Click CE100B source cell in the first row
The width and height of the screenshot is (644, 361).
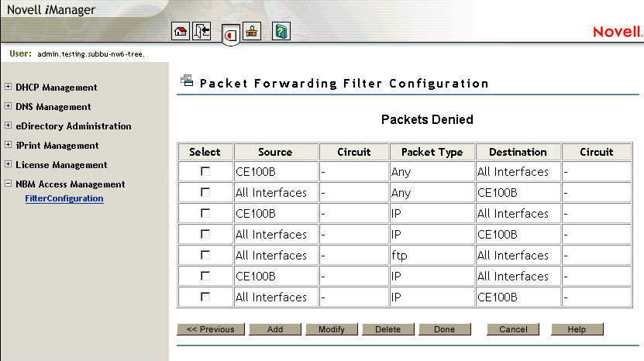click(276, 172)
